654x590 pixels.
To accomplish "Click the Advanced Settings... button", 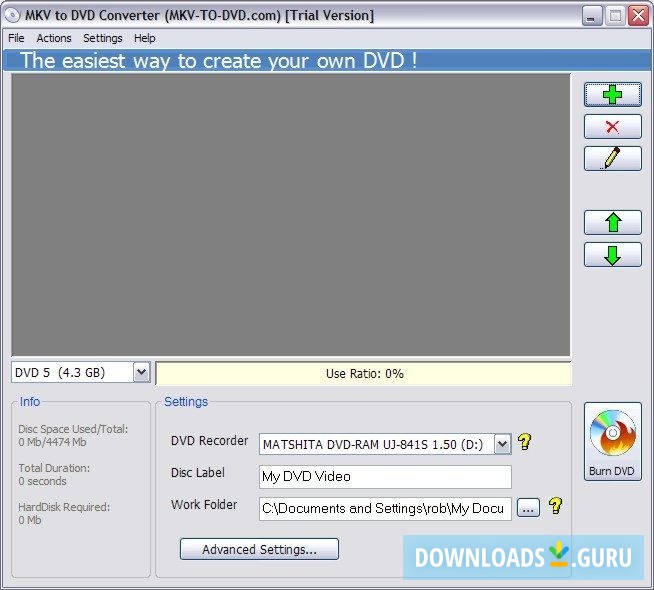I will coord(259,549).
